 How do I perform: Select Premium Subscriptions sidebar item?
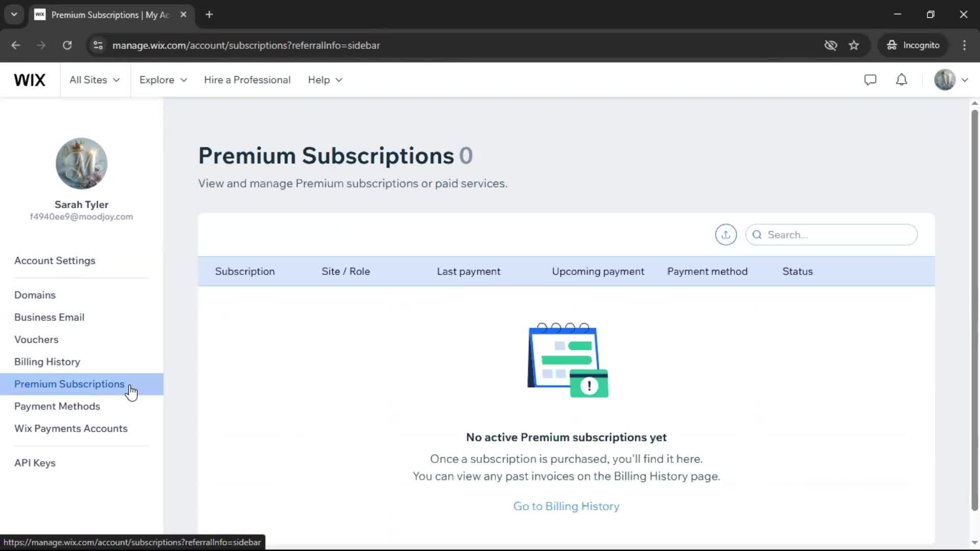click(82, 384)
